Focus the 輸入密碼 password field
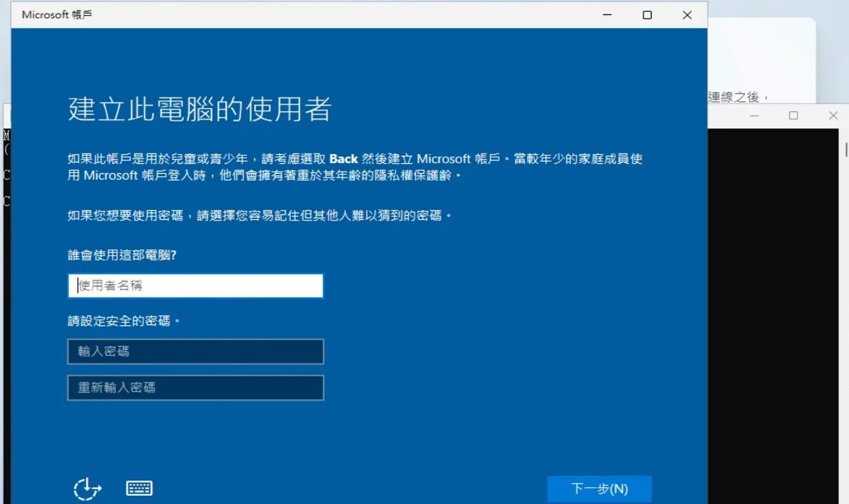The image size is (849, 504). tap(195, 351)
